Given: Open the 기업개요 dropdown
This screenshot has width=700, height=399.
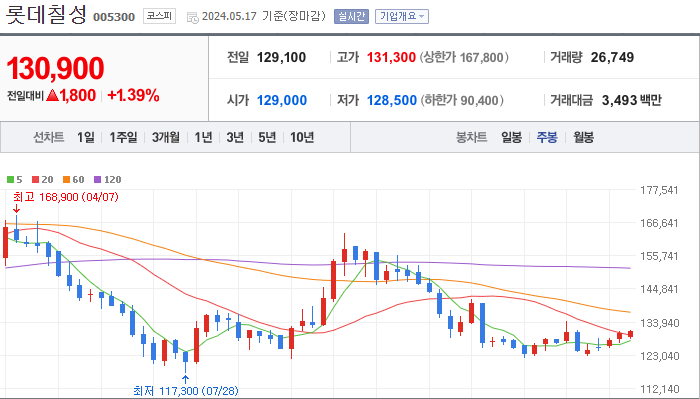Looking at the screenshot, I should point(402,17).
